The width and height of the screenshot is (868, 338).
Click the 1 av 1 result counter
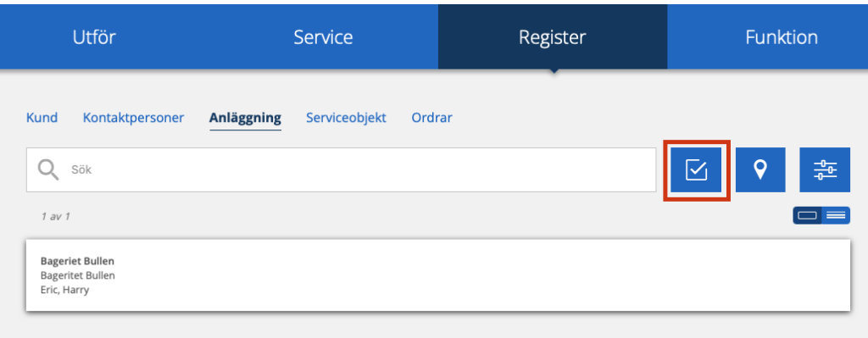coord(55,216)
